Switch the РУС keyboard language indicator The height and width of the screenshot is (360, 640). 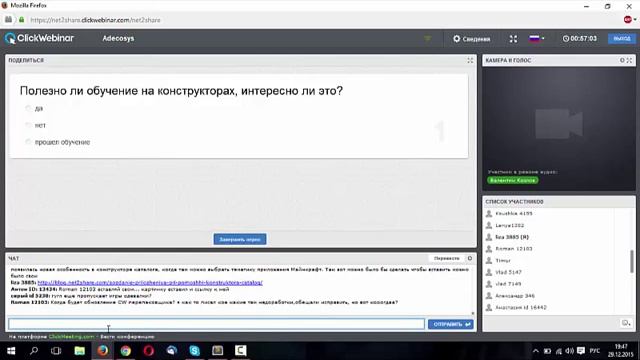(595, 351)
